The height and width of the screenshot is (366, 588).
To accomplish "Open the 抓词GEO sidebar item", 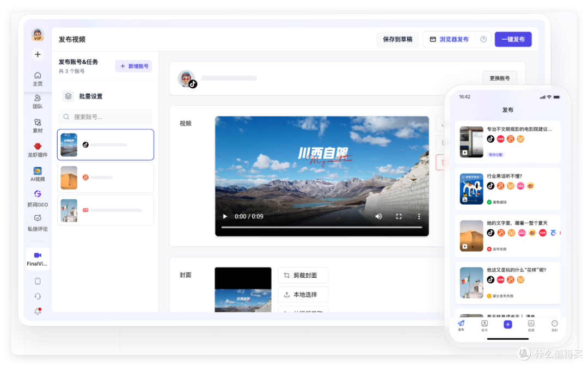I will (38, 199).
